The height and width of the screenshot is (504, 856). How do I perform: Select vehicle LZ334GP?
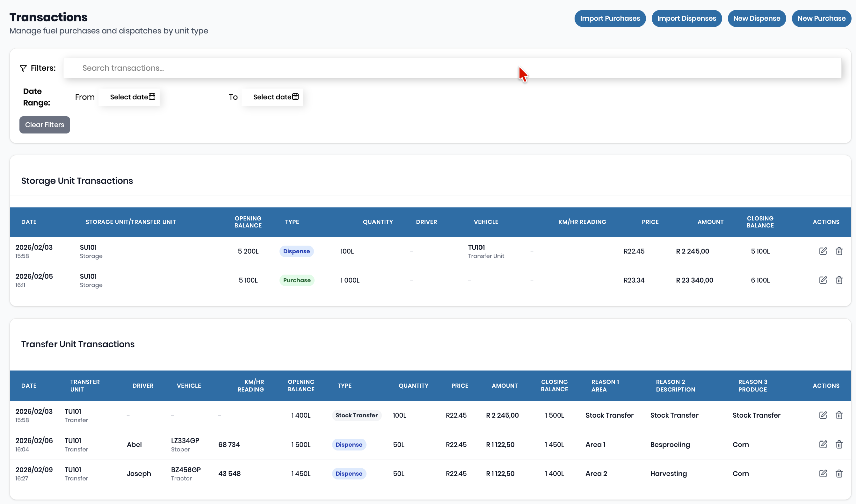185,440
